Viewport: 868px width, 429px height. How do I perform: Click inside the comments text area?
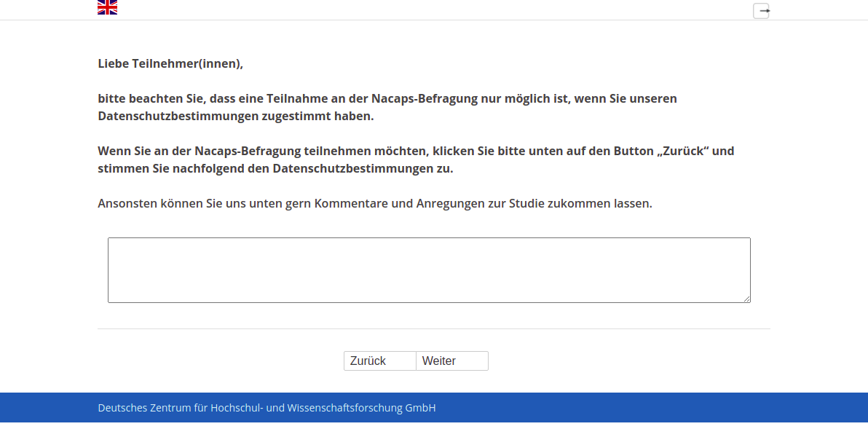click(x=429, y=270)
